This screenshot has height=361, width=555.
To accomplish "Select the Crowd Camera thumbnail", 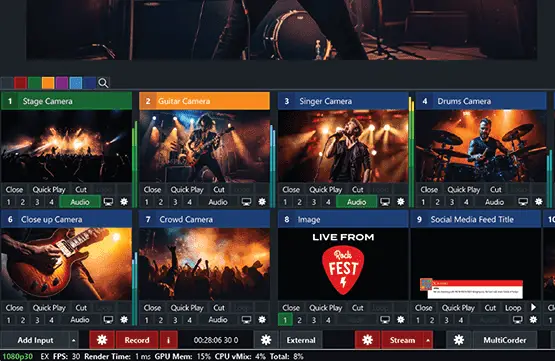I will coord(204,264).
